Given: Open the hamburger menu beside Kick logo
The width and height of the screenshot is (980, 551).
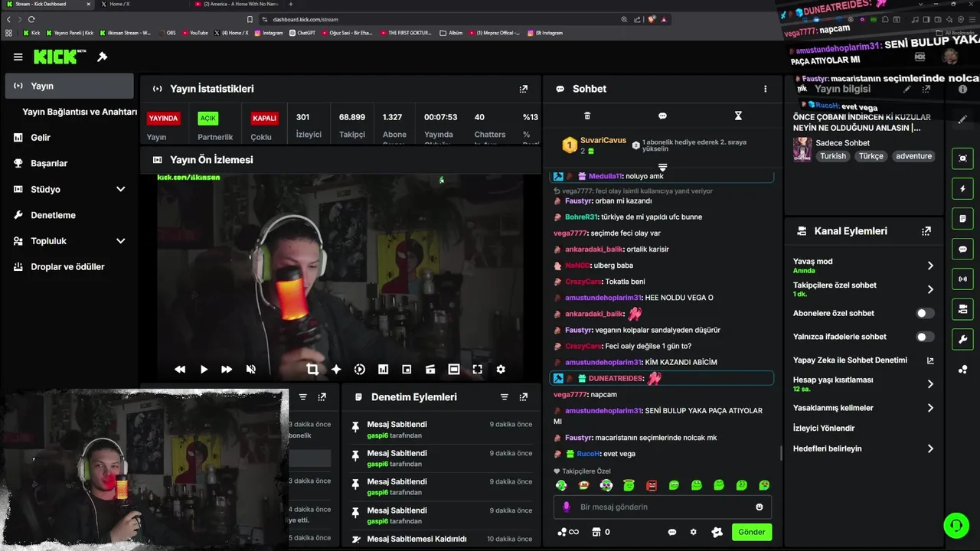Looking at the screenshot, I should pyautogui.click(x=18, y=57).
